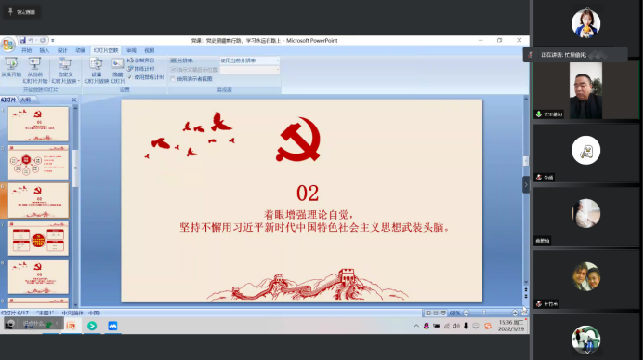Image resolution: width=644 pixels, height=361 pixels.
Task: Switch to the Insert (插入) ribbon tab
Action: (45, 50)
